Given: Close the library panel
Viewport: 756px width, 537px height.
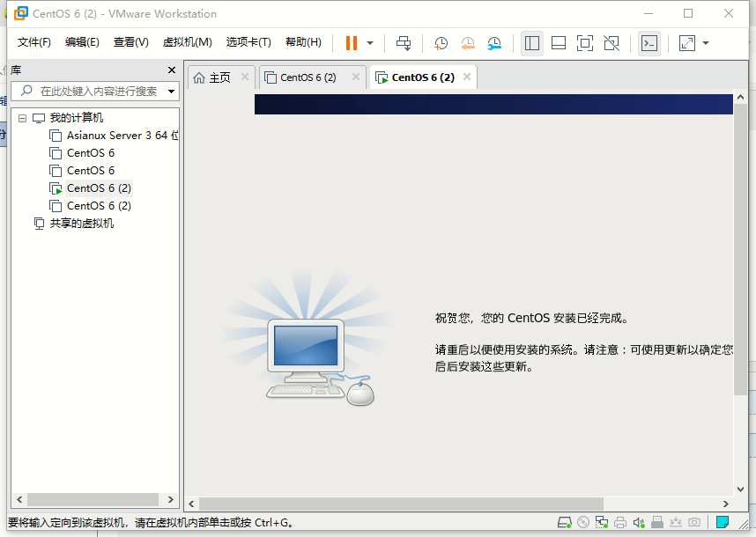Looking at the screenshot, I should click(172, 70).
